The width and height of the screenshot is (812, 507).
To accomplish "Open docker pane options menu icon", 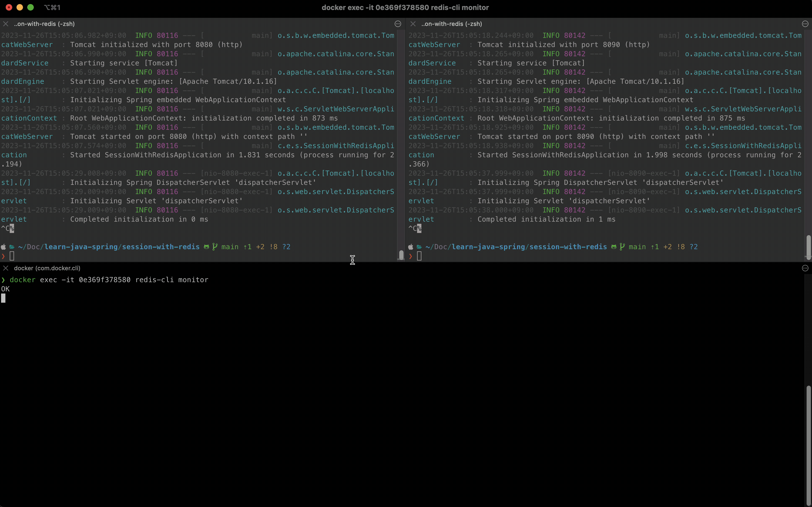I will [x=805, y=268].
